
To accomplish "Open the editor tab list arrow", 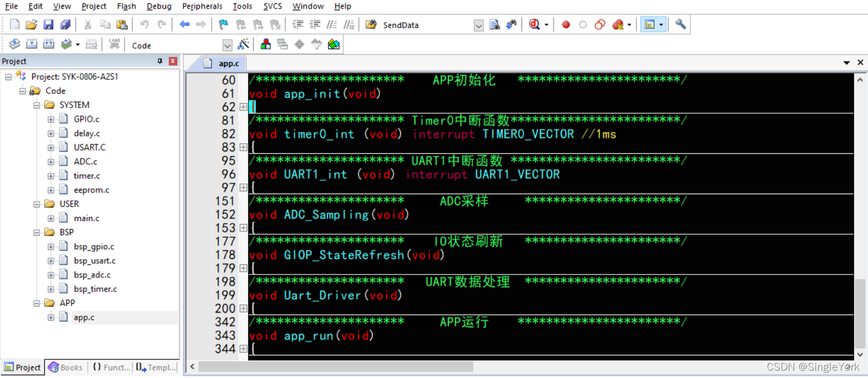I will [x=846, y=63].
